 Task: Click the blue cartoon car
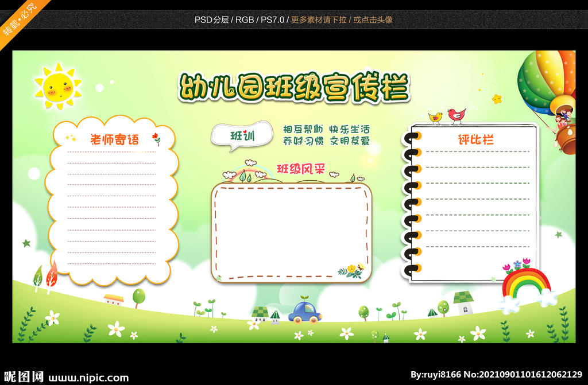tap(305, 310)
